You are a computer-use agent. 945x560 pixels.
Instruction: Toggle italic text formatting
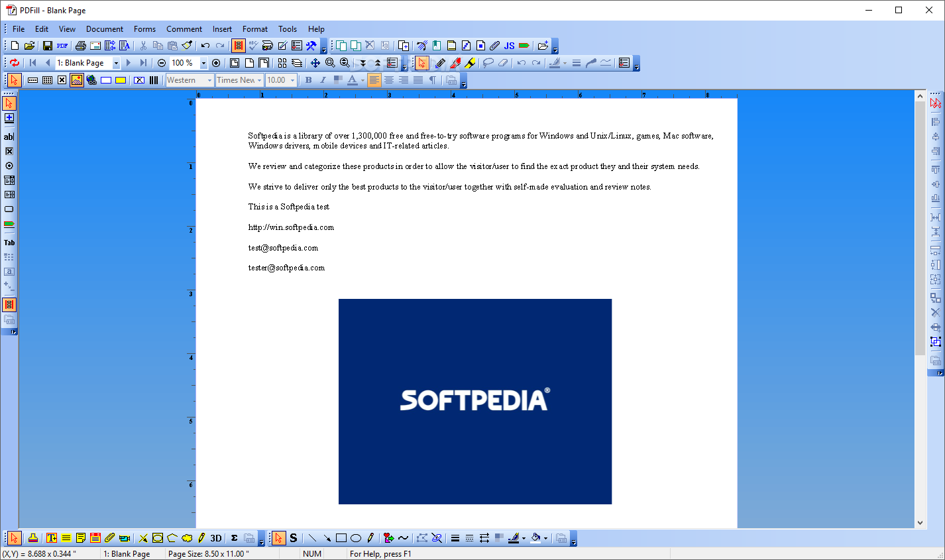pos(323,80)
